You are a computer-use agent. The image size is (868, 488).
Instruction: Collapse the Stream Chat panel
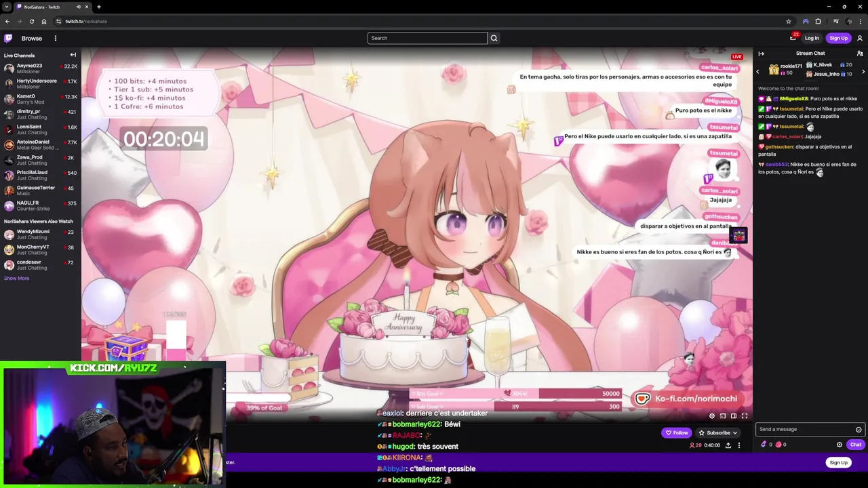point(761,54)
